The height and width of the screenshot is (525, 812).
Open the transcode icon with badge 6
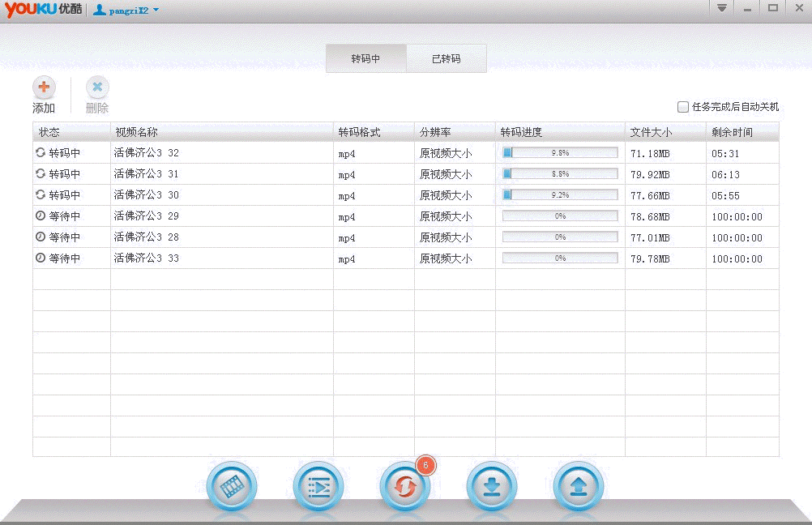point(405,487)
